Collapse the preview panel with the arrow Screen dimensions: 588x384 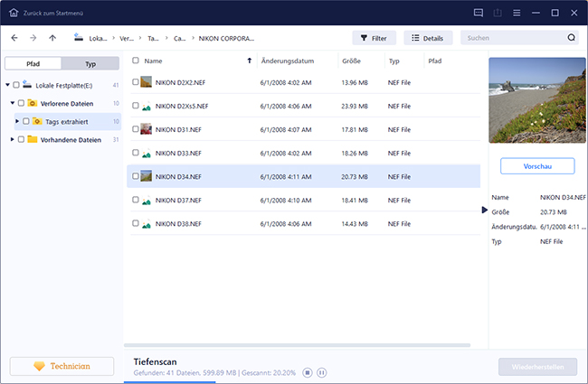tap(485, 210)
